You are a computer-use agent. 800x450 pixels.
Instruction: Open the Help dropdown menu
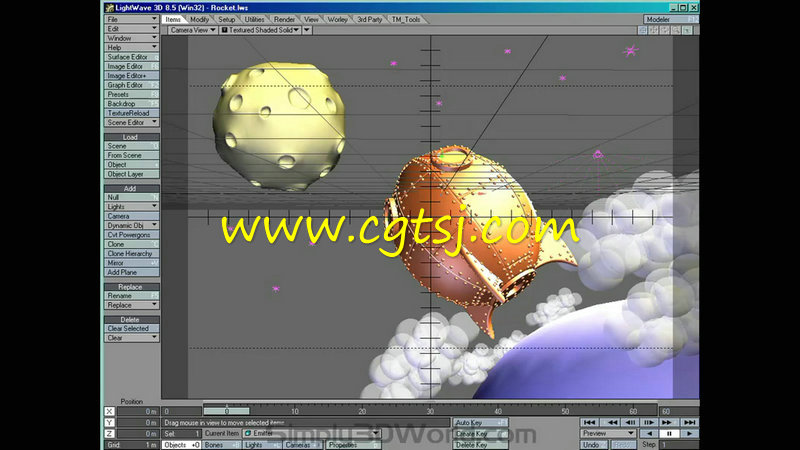coord(132,47)
